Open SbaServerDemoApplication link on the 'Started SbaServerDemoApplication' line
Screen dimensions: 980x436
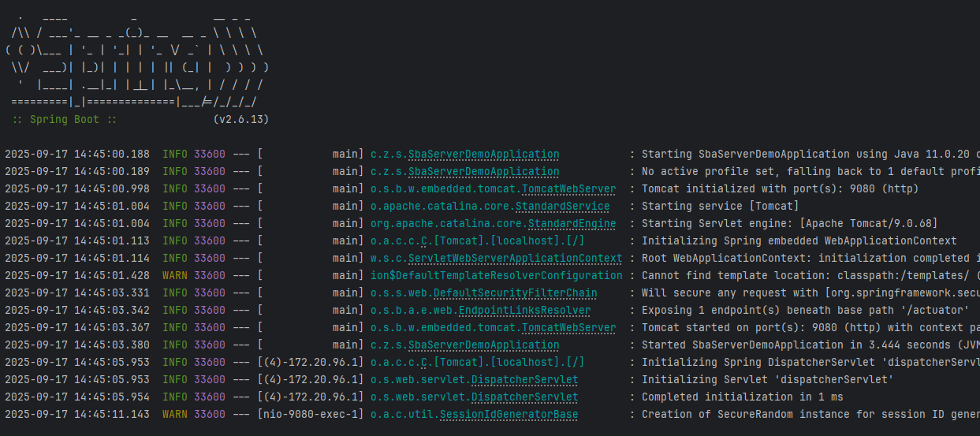click(483, 345)
